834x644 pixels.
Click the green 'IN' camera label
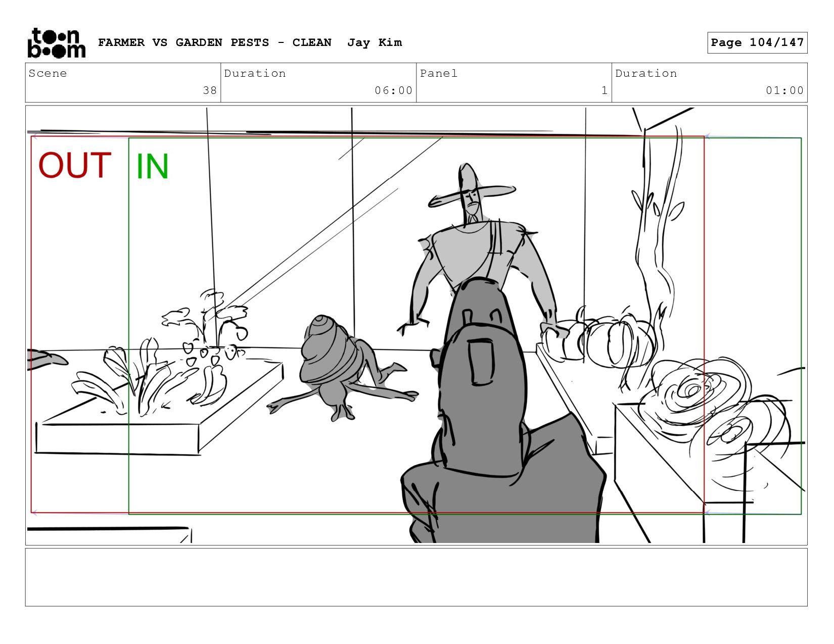click(152, 166)
